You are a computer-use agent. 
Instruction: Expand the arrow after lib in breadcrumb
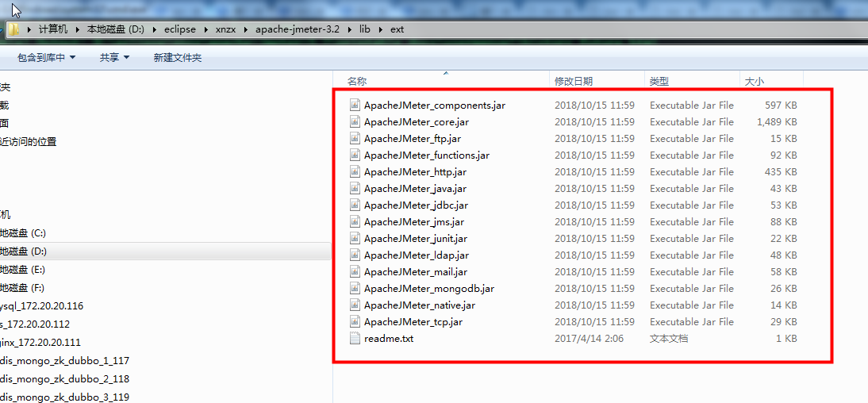click(380, 29)
